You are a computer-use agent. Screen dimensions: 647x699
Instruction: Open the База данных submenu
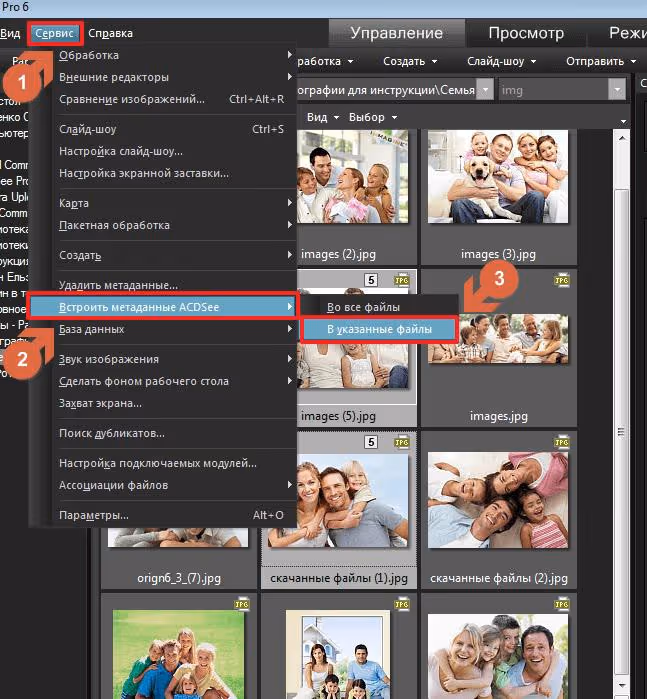tap(176, 329)
